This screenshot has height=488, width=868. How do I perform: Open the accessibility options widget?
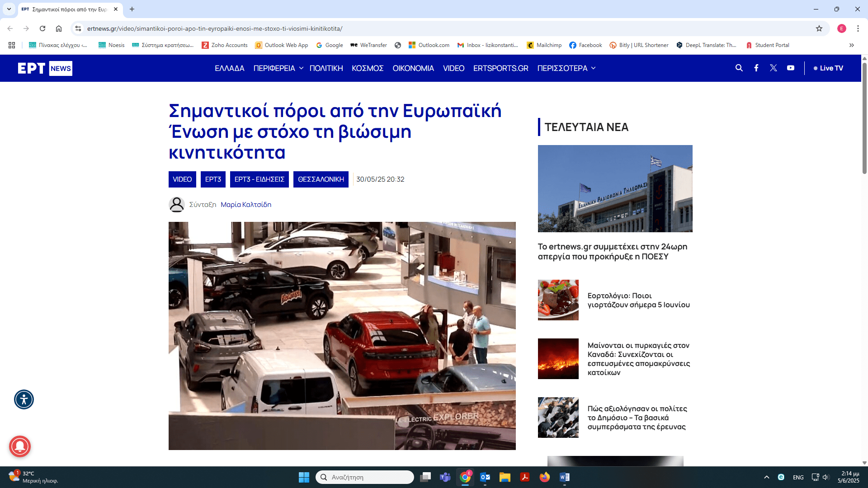(x=24, y=399)
